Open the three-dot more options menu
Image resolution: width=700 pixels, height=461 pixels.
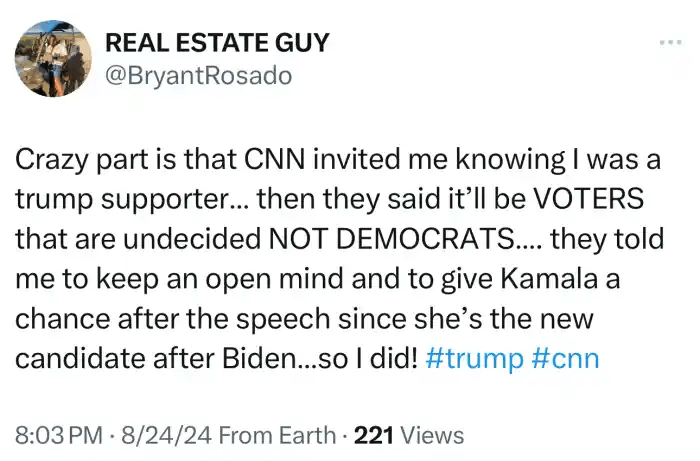(669, 43)
